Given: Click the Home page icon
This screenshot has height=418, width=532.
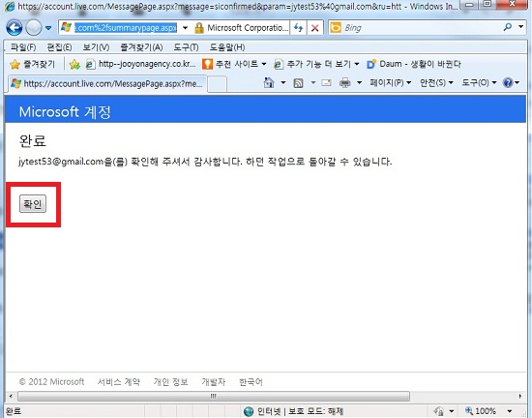Looking at the screenshot, I should coord(269,82).
